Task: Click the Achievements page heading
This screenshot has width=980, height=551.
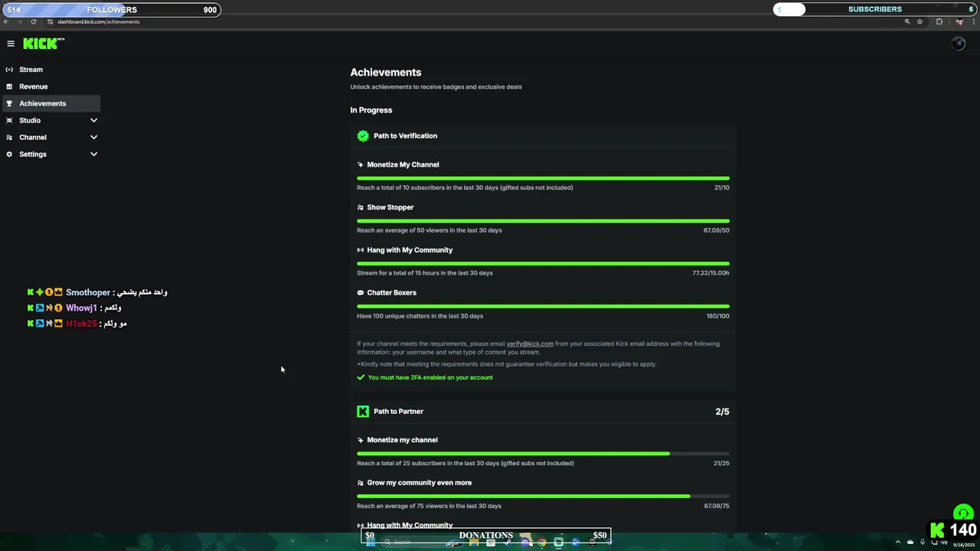Action: pos(386,72)
